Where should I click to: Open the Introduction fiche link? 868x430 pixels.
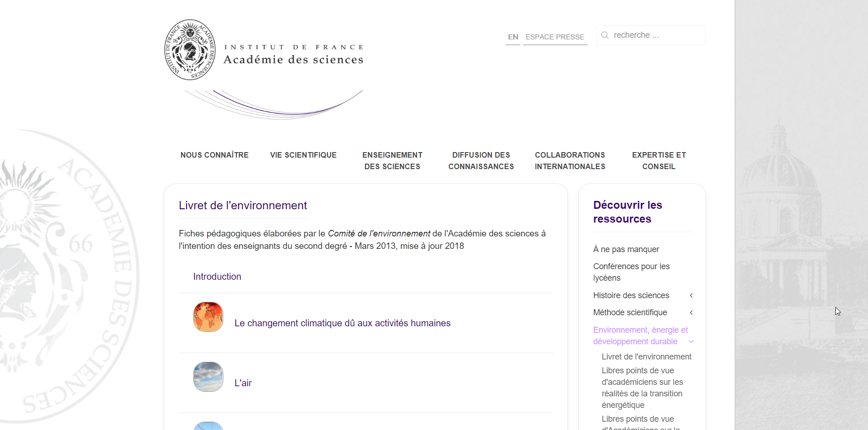point(217,277)
